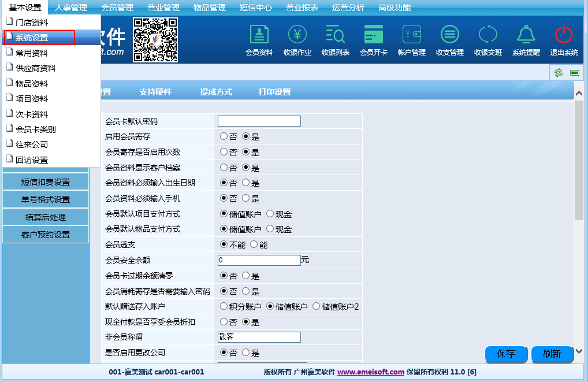Click the 收银作业 cashier icon
Viewport: 588px width, 382px height.
(x=297, y=35)
